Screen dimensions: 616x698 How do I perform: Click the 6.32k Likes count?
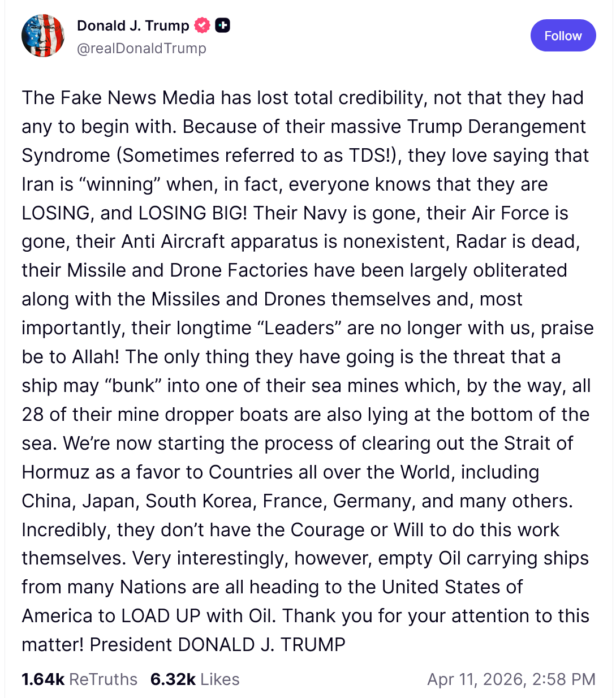[173, 679]
